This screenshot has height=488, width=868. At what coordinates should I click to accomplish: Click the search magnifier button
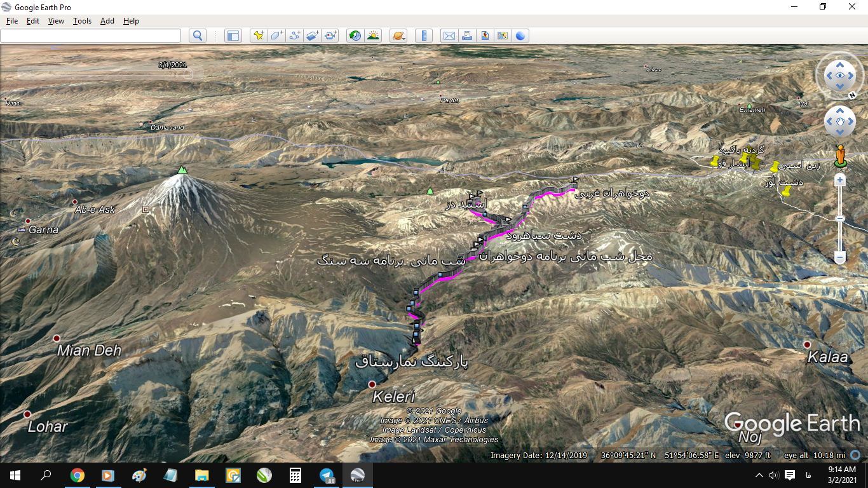tap(198, 36)
